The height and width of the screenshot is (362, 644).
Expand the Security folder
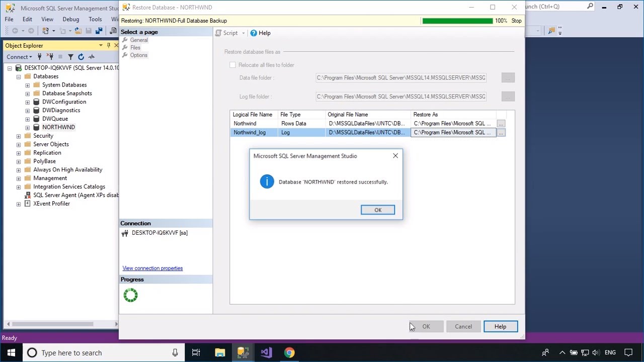[19, 136]
